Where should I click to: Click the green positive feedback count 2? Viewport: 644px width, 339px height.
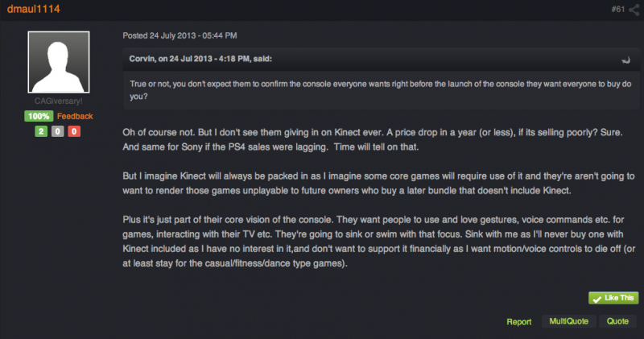coord(41,131)
